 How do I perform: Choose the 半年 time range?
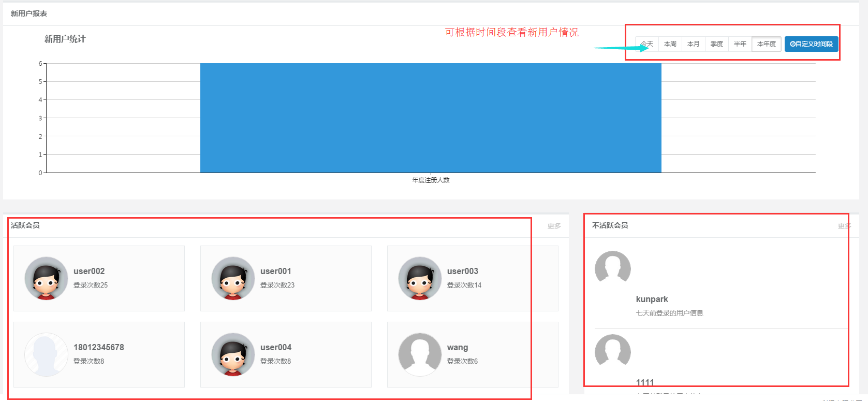tap(740, 44)
